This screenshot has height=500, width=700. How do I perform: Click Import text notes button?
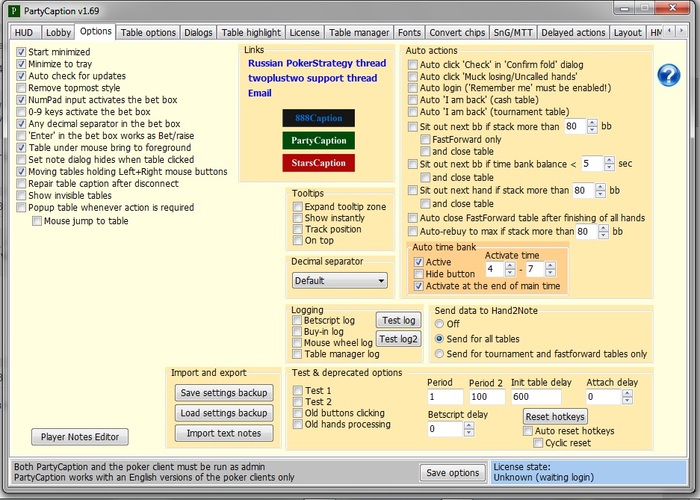tap(224, 433)
